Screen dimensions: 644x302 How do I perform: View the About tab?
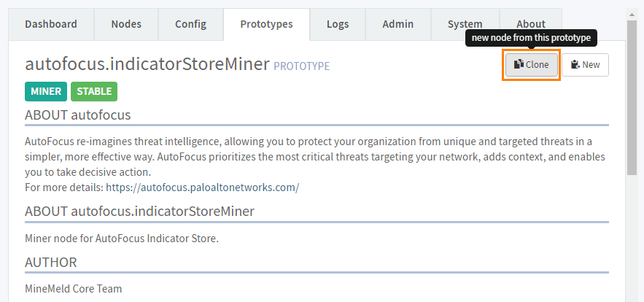click(x=530, y=24)
